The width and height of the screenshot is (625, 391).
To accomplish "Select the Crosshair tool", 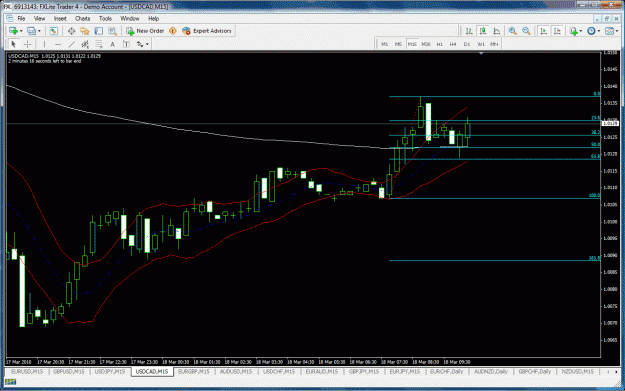I will pos(28,44).
